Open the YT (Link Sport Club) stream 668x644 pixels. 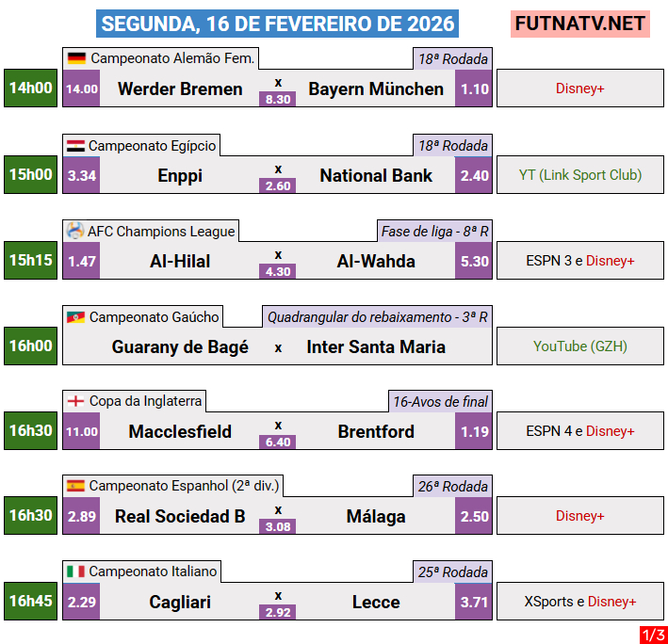point(580,175)
